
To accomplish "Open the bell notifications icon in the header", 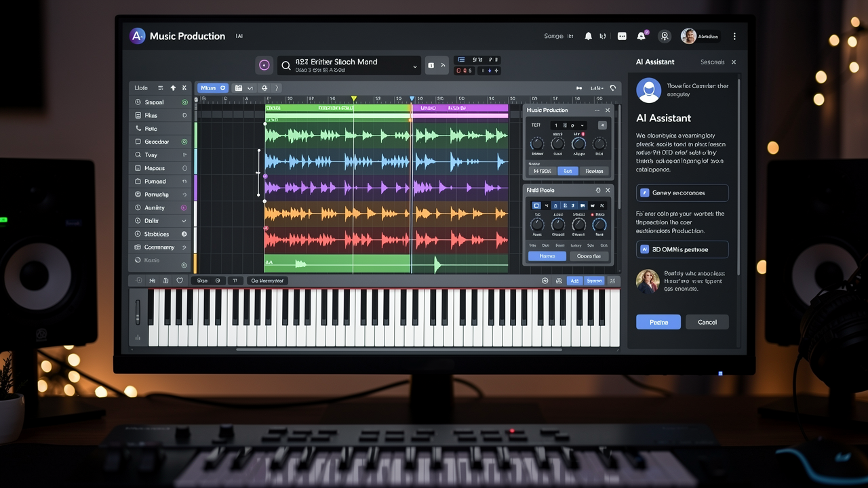I will (x=589, y=36).
